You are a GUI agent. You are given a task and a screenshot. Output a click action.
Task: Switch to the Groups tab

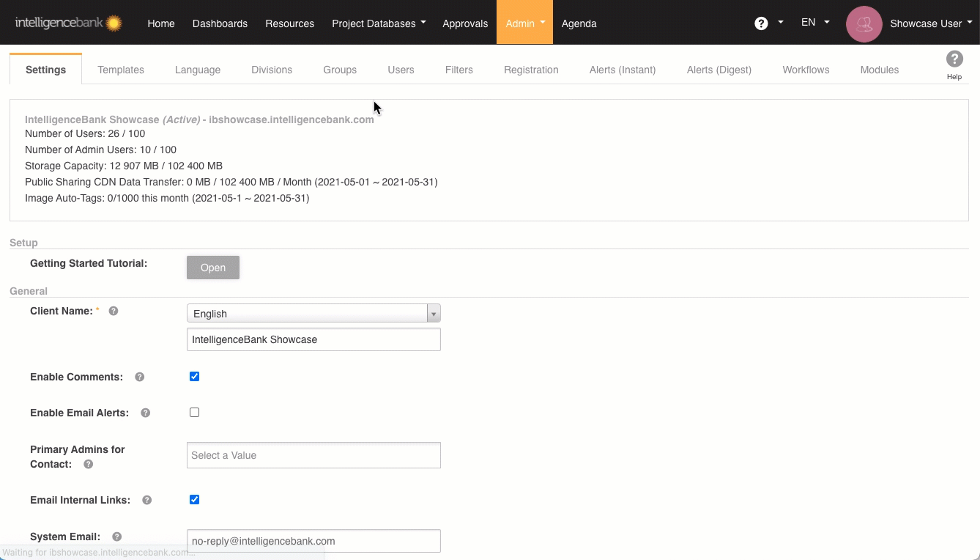(x=340, y=70)
